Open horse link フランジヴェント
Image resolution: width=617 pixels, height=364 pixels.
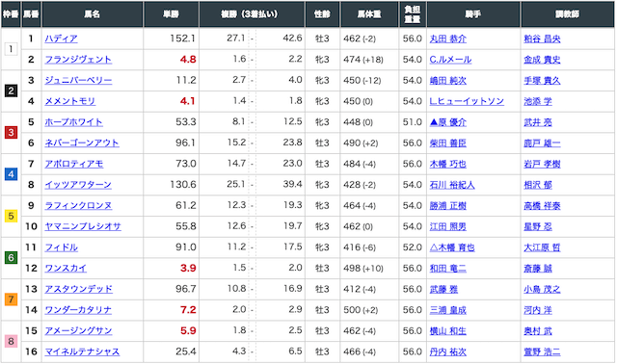[78, 60]
